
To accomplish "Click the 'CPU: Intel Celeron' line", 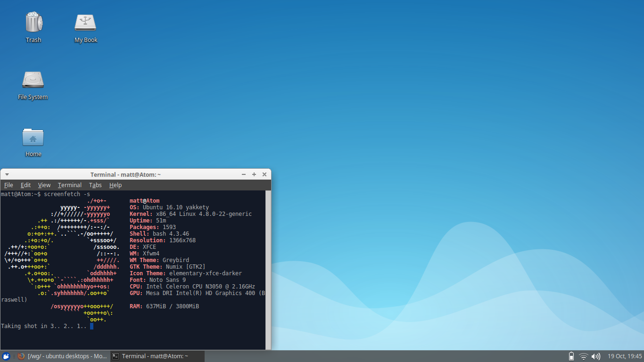I will [x=192, y=287].
